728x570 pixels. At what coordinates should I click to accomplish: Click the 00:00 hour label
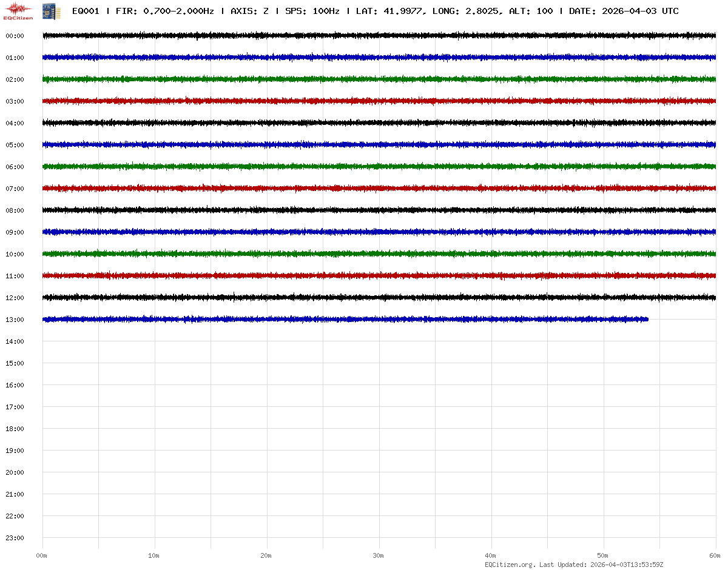point(15,36)
